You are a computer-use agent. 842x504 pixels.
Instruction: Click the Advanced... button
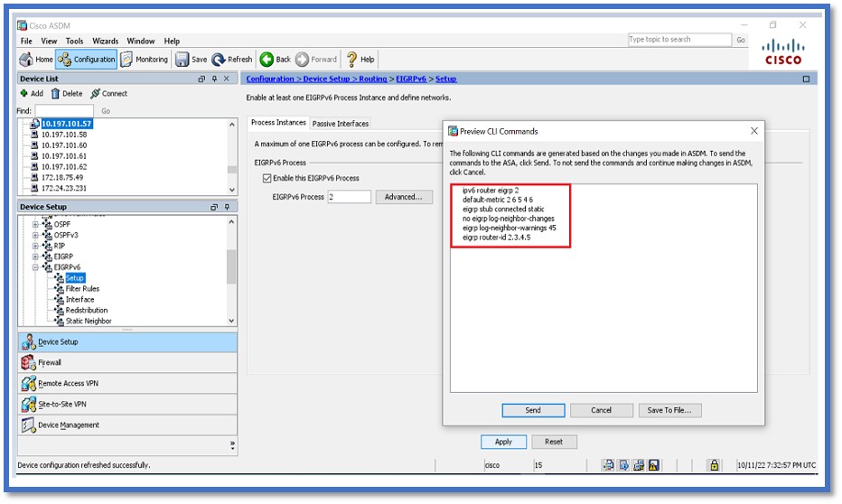point(404,197)
